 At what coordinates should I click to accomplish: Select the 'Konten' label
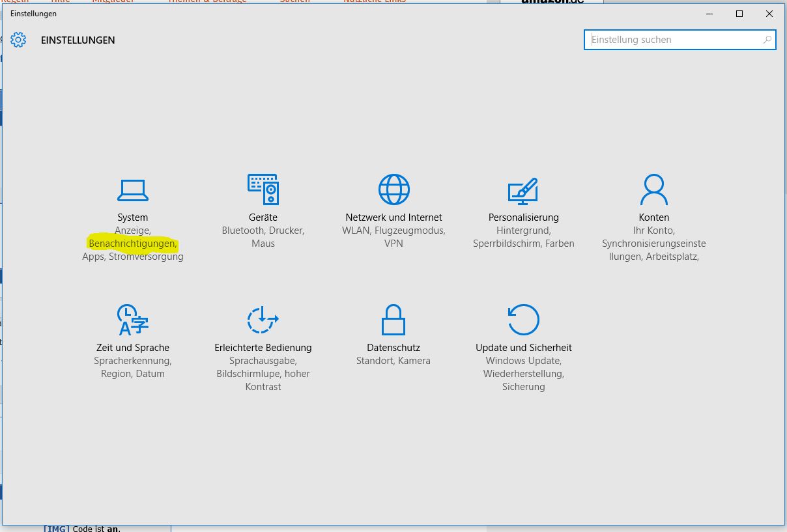point(654,217)
